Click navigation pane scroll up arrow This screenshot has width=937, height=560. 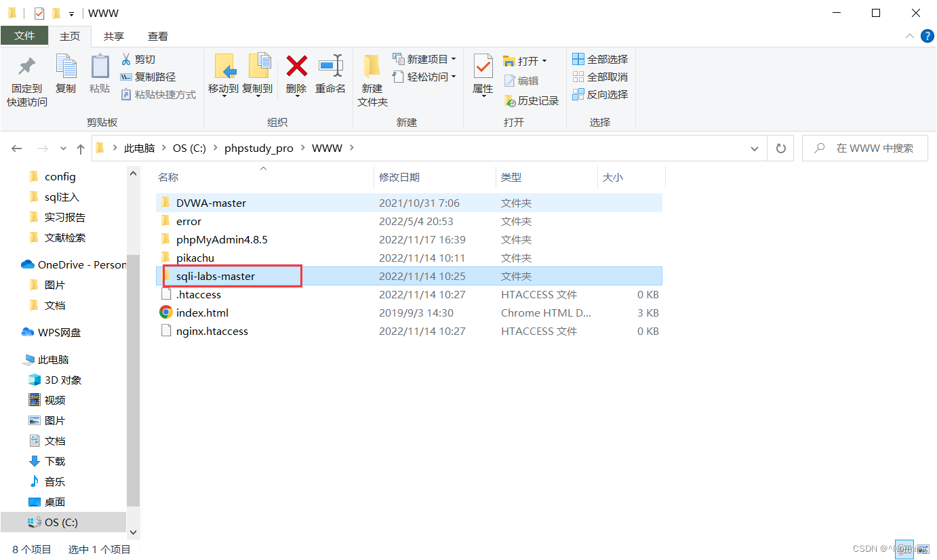pos(133,174)
